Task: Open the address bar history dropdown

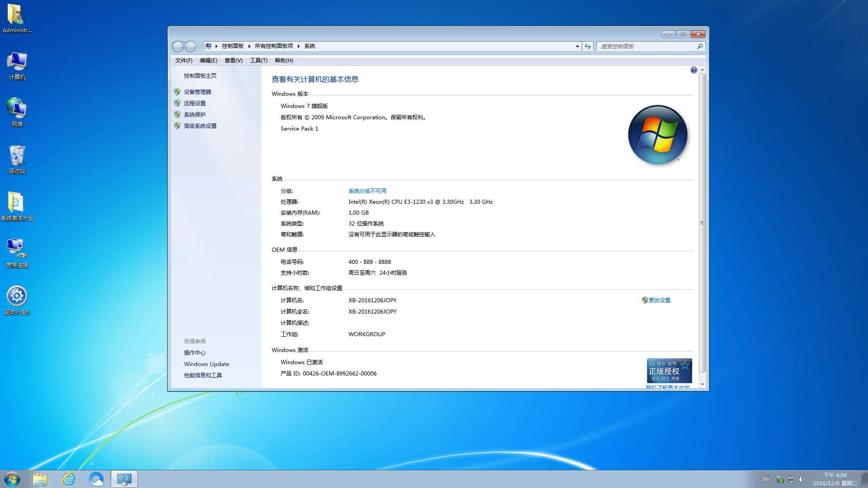Action: pos(577,46)
